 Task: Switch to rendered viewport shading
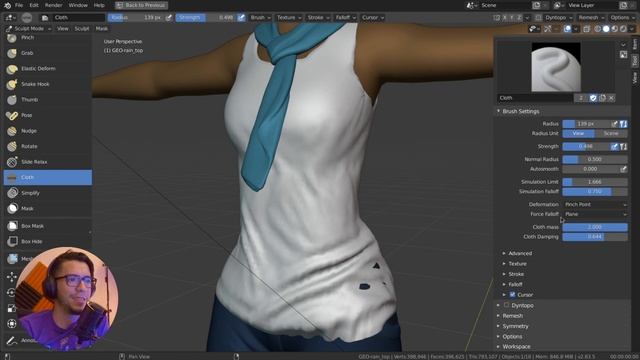623,29
